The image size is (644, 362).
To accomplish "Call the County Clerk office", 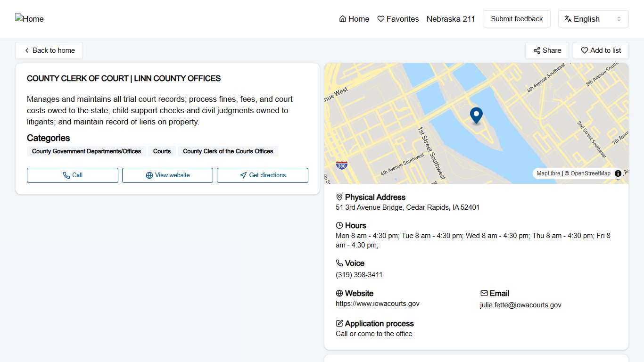I will point(73,175).
